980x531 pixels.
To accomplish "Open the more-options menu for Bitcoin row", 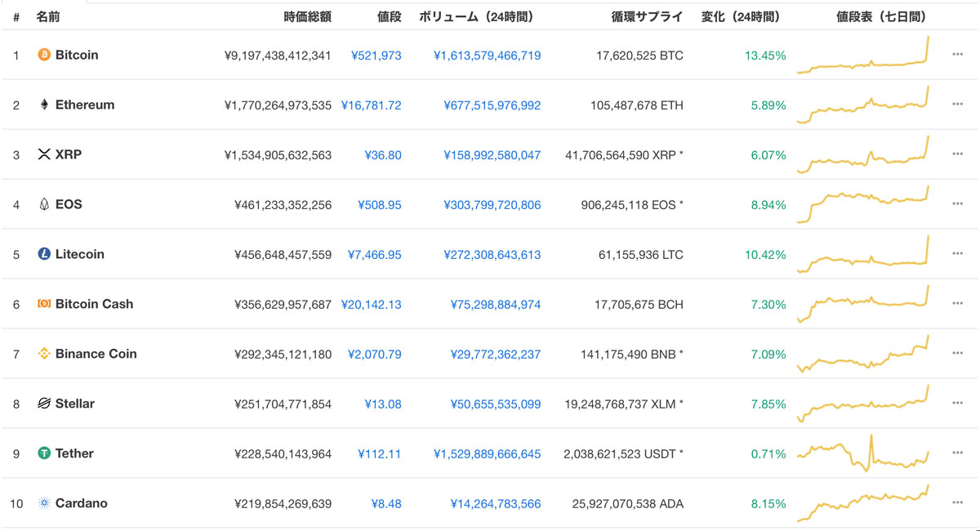I will [957, 55].
